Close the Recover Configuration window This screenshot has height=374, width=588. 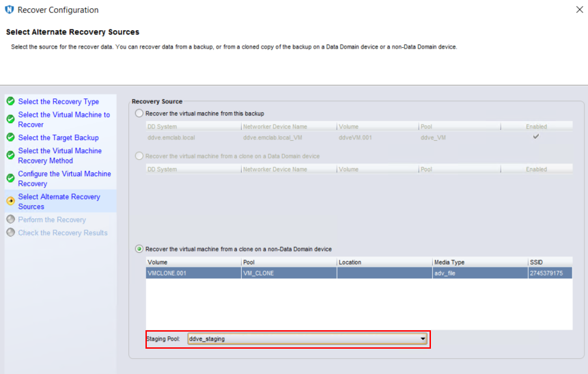[x=579, y=10]
